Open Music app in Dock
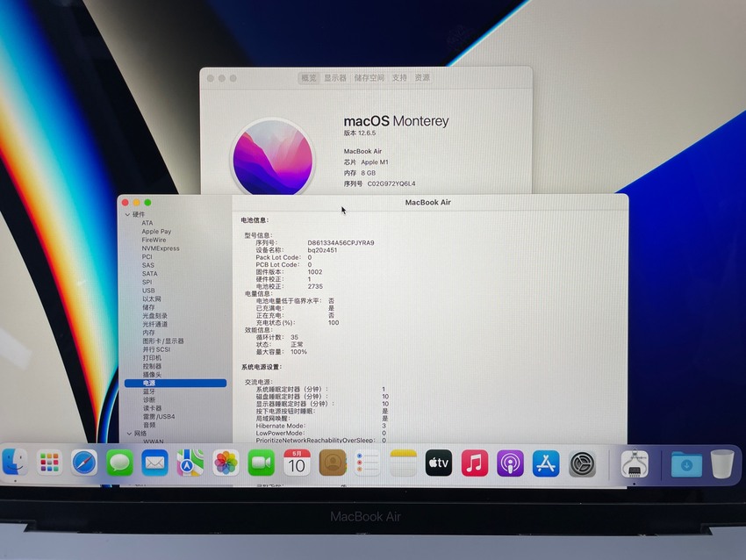The image size is (746, 560). click(474, 463)
